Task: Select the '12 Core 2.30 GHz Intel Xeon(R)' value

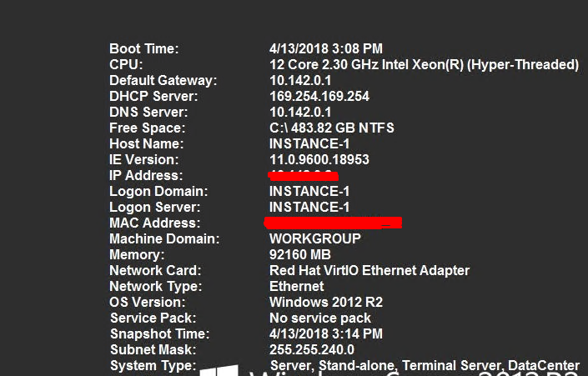Action: tap(367, 64)
